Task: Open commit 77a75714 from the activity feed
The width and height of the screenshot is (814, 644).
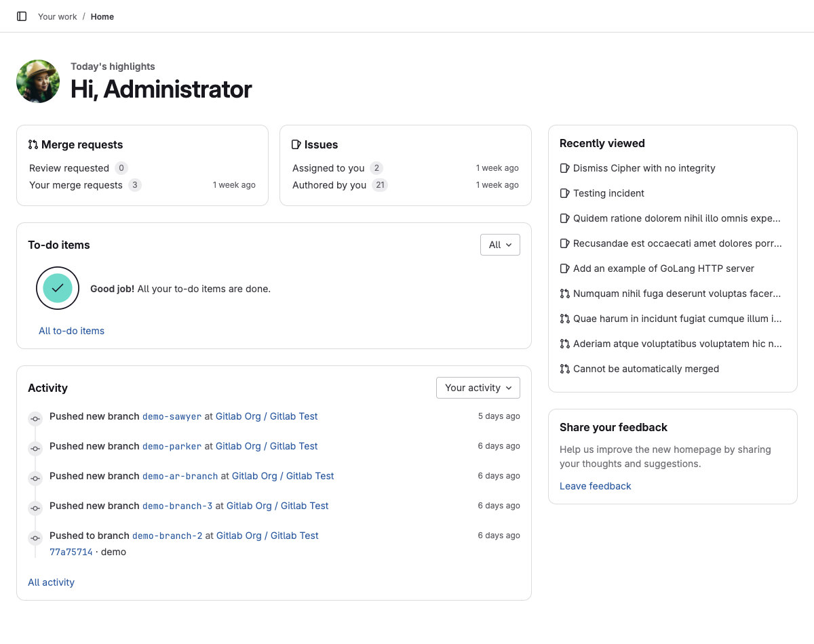Action: [x=71, y=552]
